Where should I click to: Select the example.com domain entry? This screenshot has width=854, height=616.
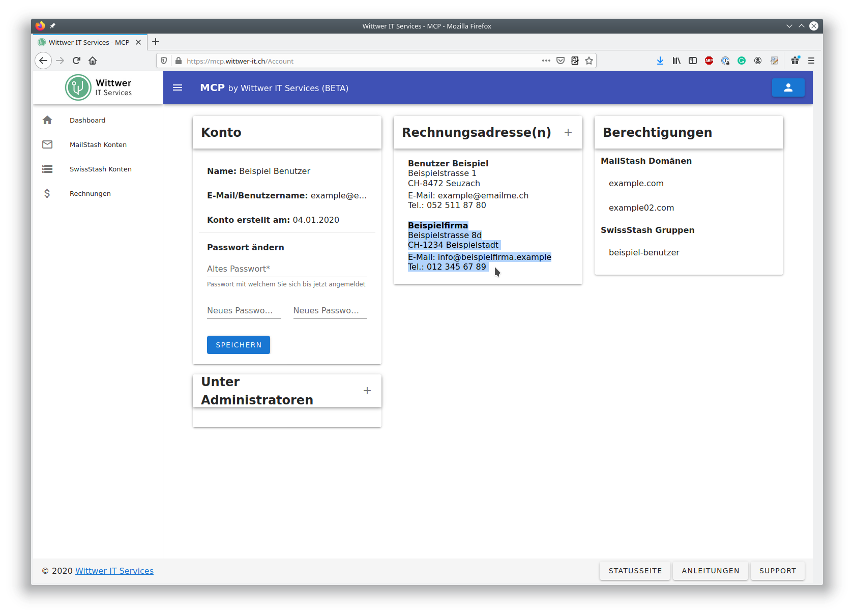pos(636,183)
